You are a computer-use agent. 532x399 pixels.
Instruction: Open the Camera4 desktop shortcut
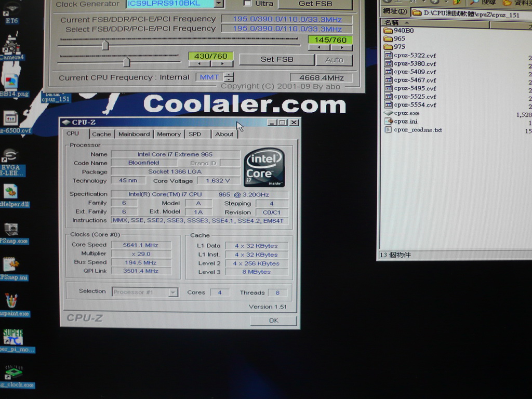point(11,46)
